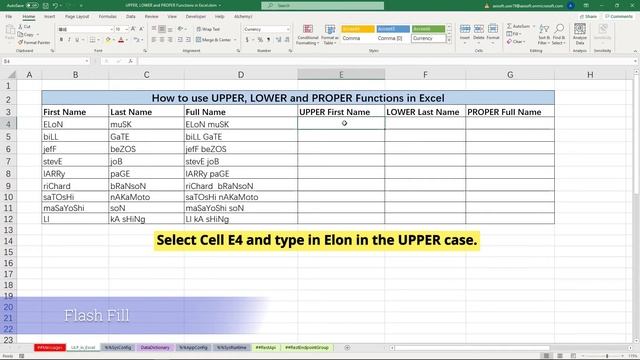Click the Comments button
Screen dimensions: 640x360
[x=619, y=17]
